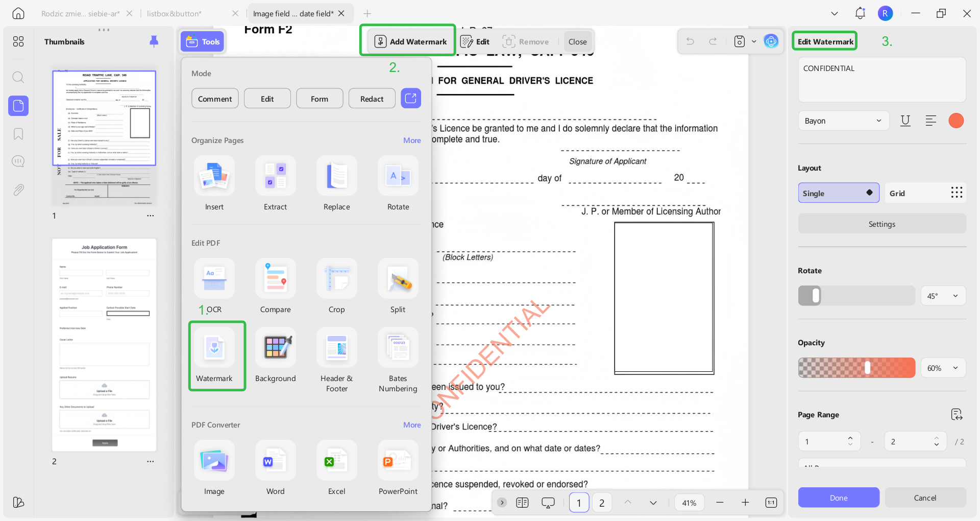Expand the collapsed bottom toolbar arrow
Screen dimensions: 980x521
(x=502, y=503)
